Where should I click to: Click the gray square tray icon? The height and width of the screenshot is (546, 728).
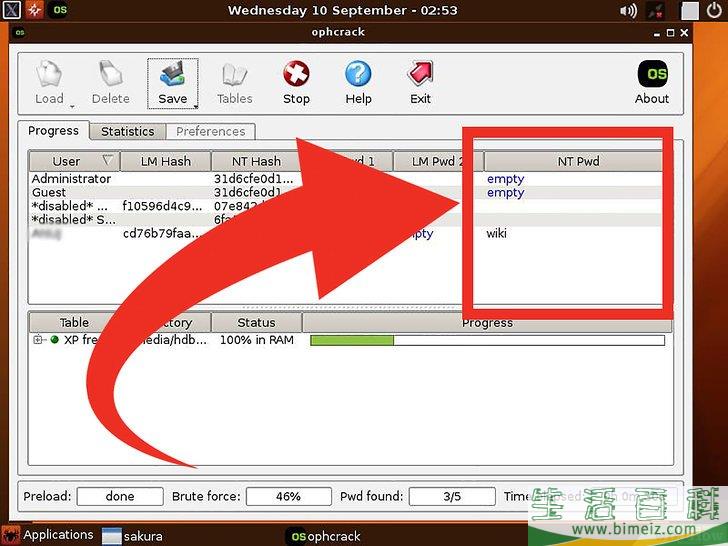point(689,11)
